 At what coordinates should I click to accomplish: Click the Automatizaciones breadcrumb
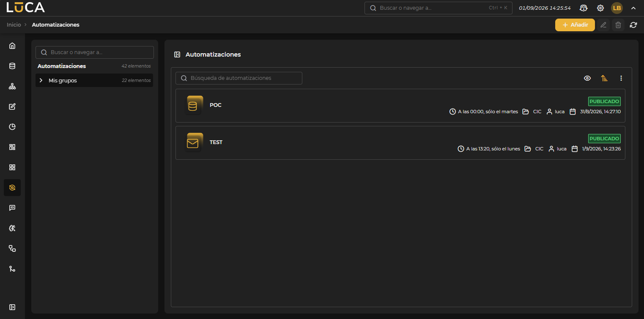click(x=56, y=25)
